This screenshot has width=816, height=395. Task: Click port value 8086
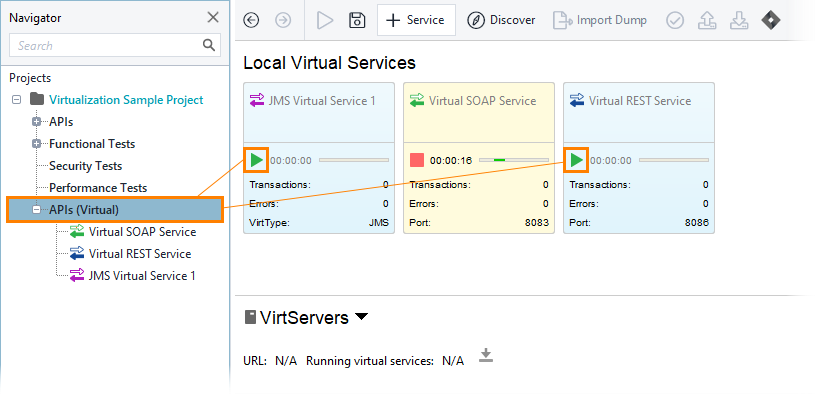pos(696,223)
